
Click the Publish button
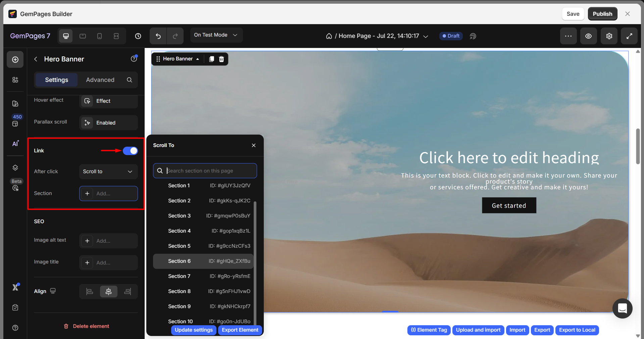[x=602, y=14]
